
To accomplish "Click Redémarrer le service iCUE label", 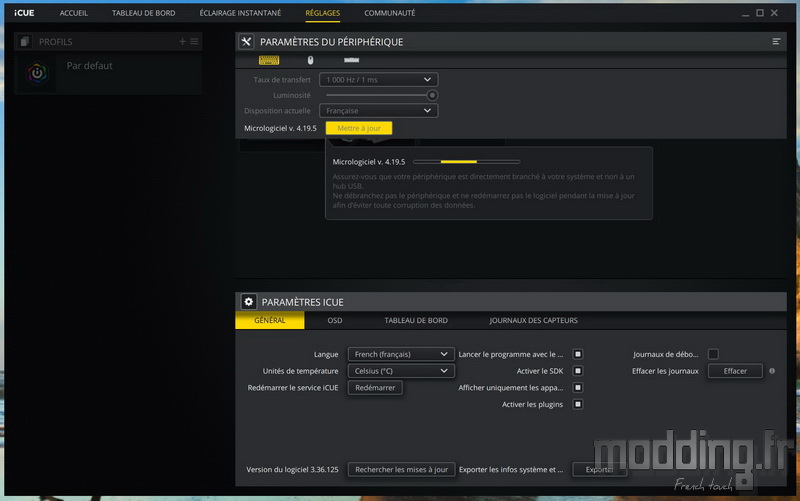I will point(292,388).
